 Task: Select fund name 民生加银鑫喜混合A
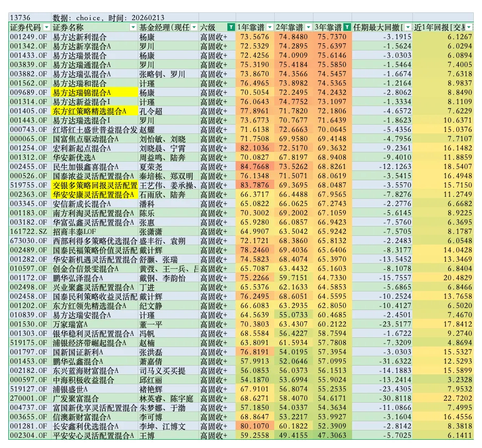click(94, 167)
